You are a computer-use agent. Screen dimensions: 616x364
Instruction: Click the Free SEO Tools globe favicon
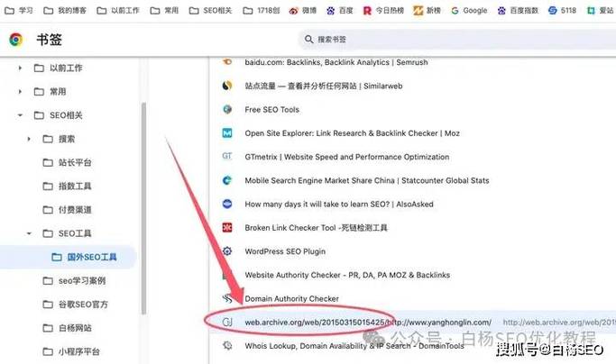point(227,109)
